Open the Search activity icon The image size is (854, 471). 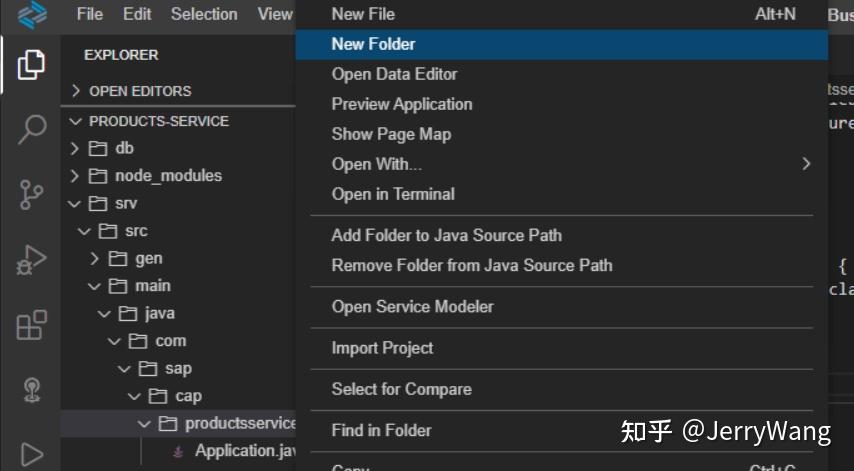click(31, 129)
